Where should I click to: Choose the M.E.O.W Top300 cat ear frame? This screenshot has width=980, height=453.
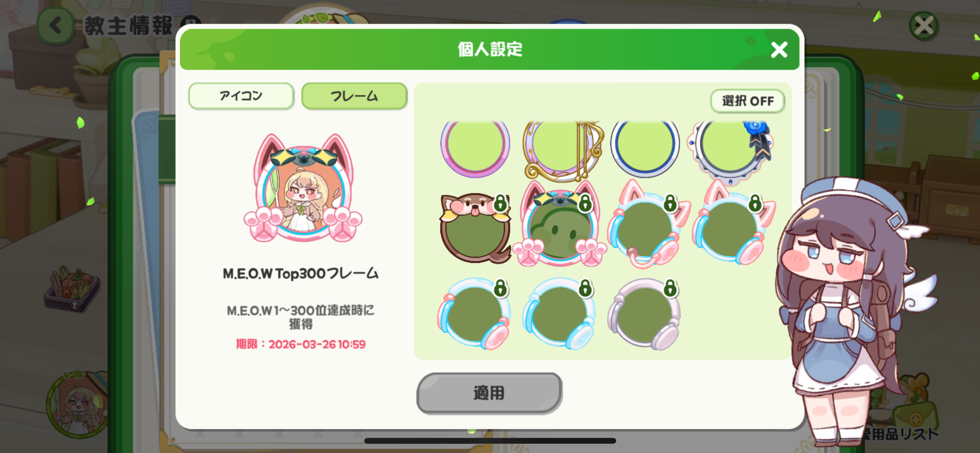560,224
